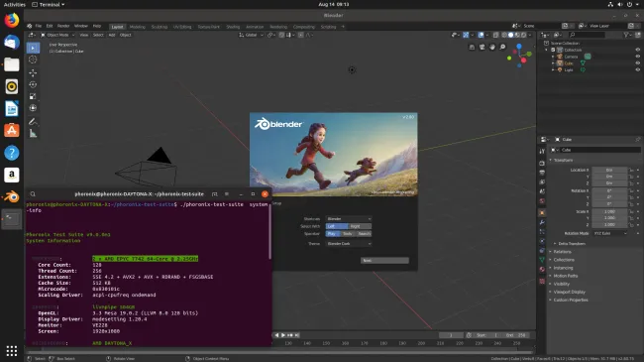This screenshot has height=362, width=644.
Task: Toggle Collection visibility eye in outliner
Action: coord(637,50)
